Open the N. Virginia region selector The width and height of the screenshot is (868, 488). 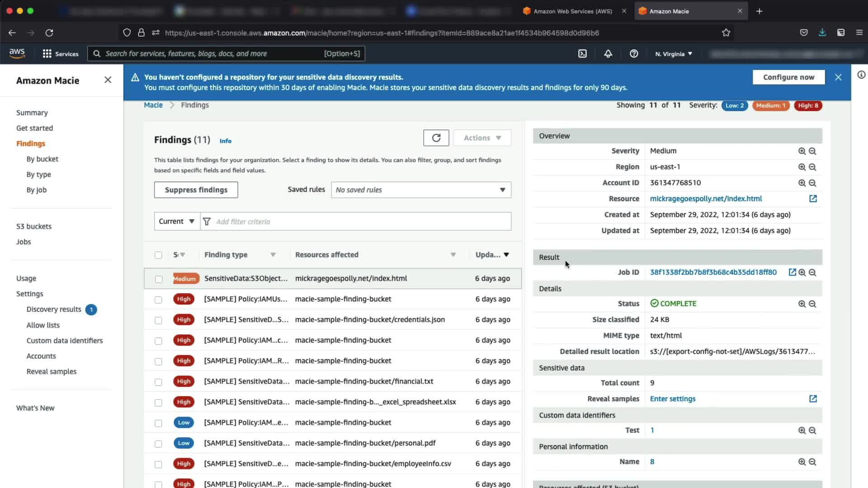pos(674,54)
